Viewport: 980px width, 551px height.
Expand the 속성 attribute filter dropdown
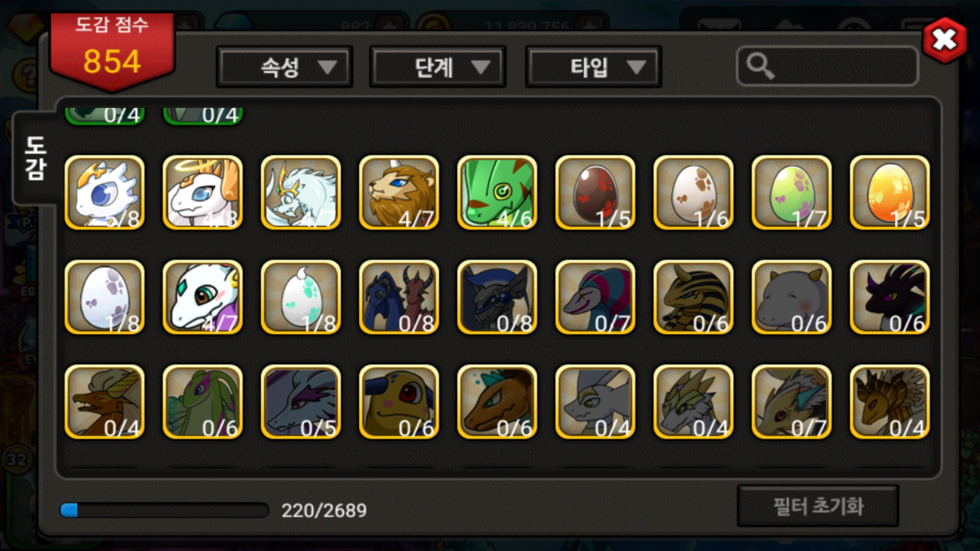(x=284, y=67)
